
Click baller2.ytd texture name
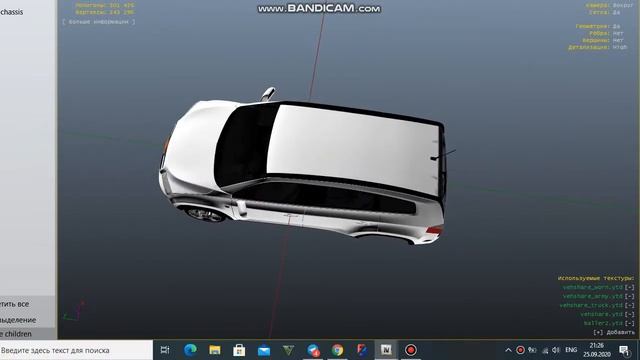(603, 323)
